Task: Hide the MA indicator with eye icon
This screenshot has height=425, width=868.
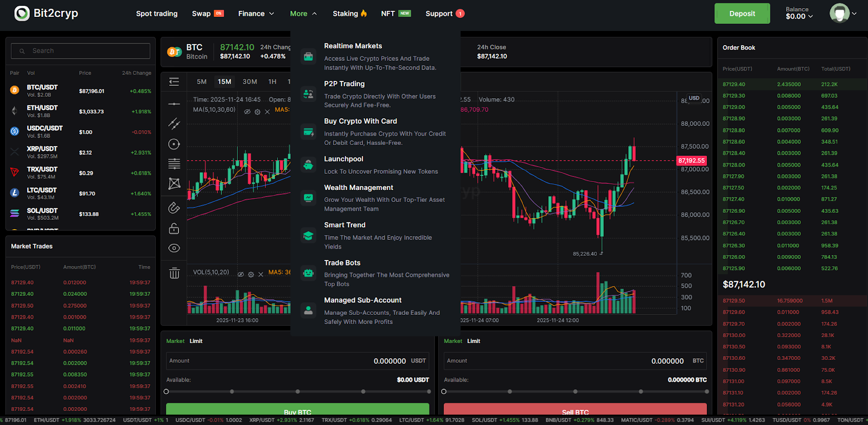Action: 247,112
